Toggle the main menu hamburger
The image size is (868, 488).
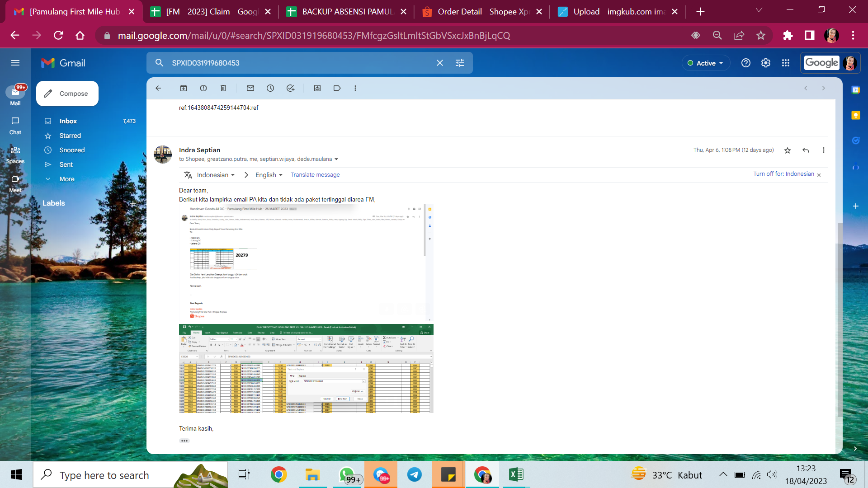point(15,63)
